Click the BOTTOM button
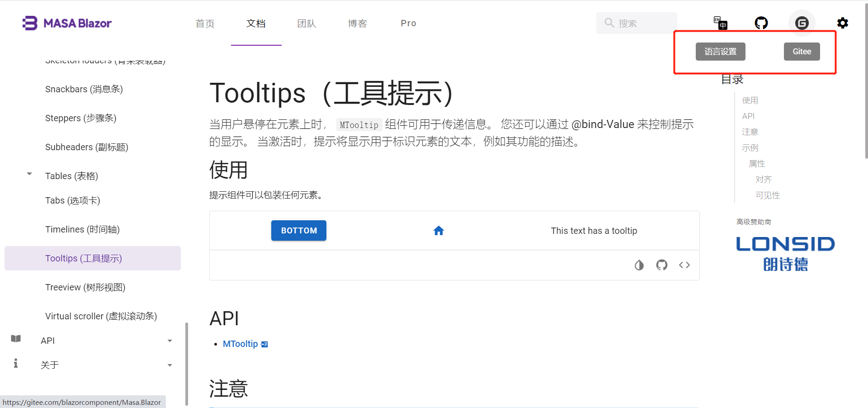868x408 pixels. pyautogui.click(x=299, y=231)
